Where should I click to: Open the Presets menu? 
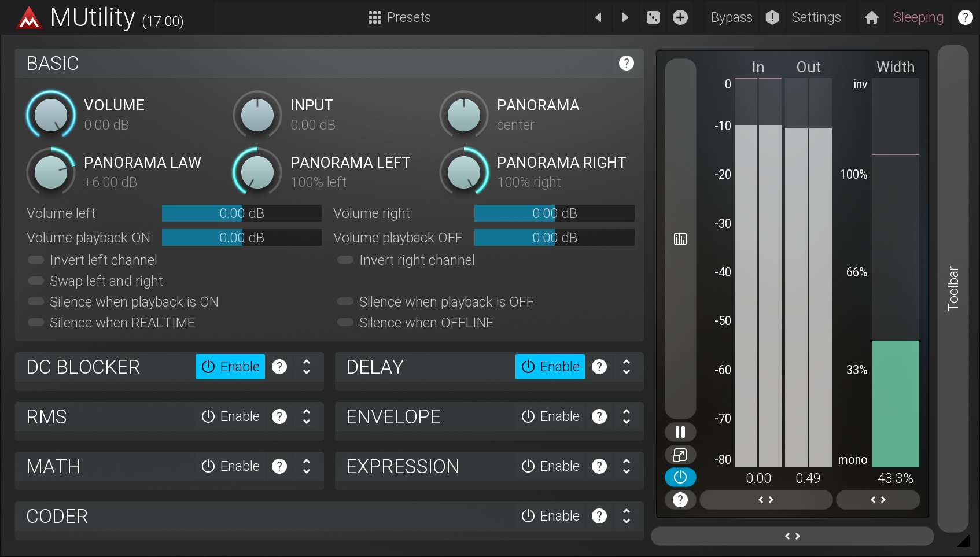tap(399, 17)
